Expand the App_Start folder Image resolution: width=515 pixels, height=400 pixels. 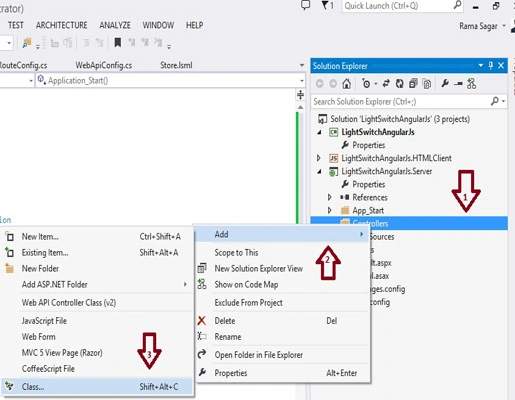(x=330, y=210)
